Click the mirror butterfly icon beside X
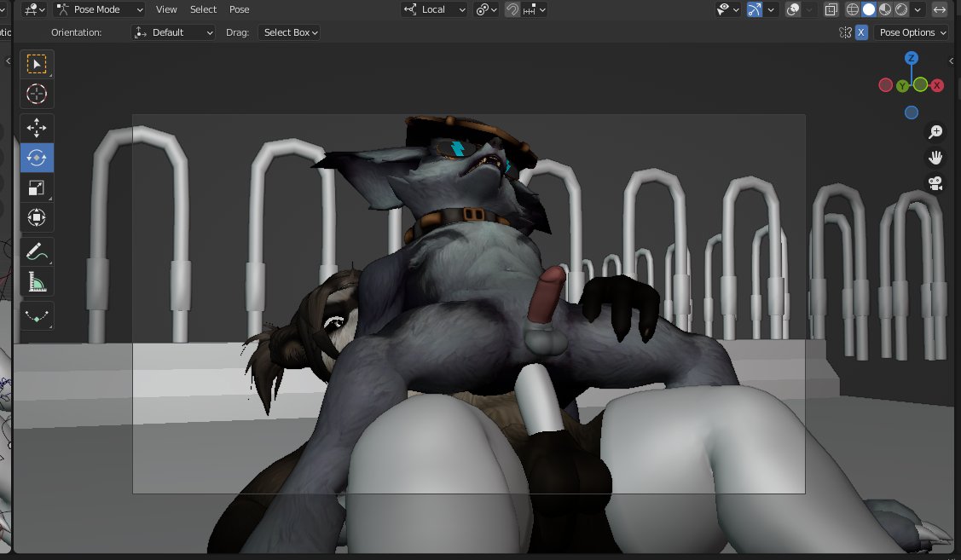The width and height of the screenshot is (961, 560). pos(845,32)
